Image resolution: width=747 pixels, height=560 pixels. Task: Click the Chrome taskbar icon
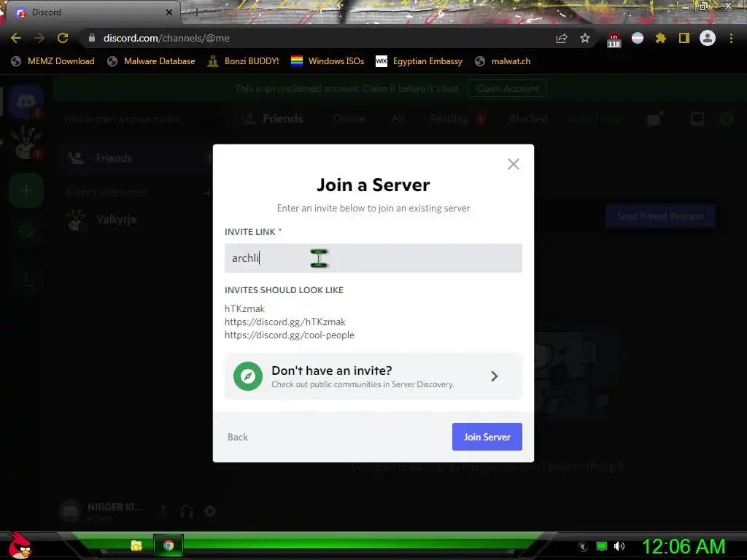coord(169,545)
